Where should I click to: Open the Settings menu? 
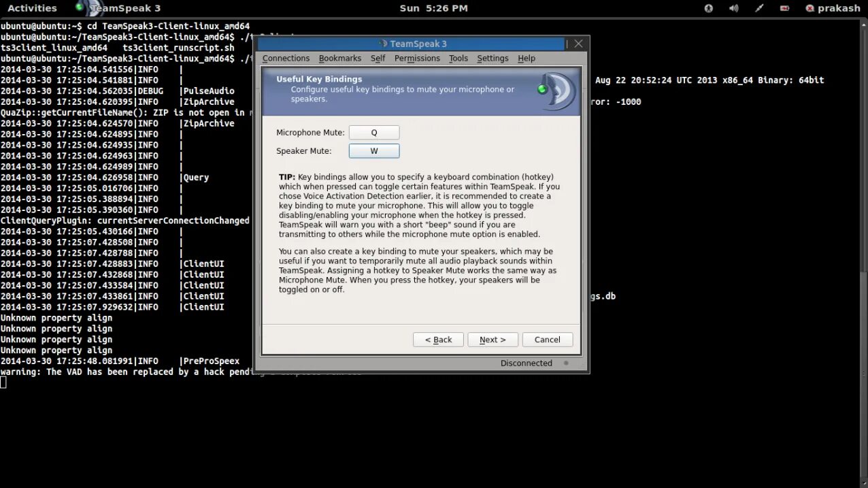point(493,59)
